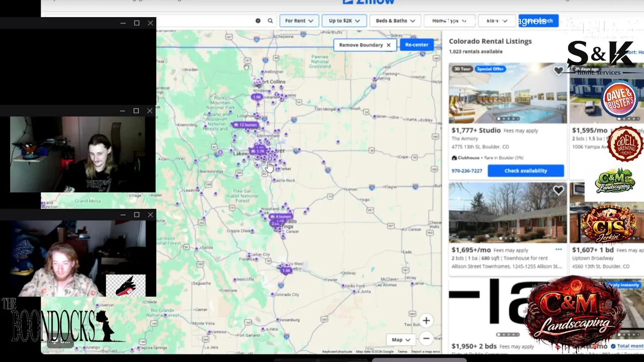Open the More filters dropdown
This screenshot has width=644, height=362.
(x=497, y=21)
